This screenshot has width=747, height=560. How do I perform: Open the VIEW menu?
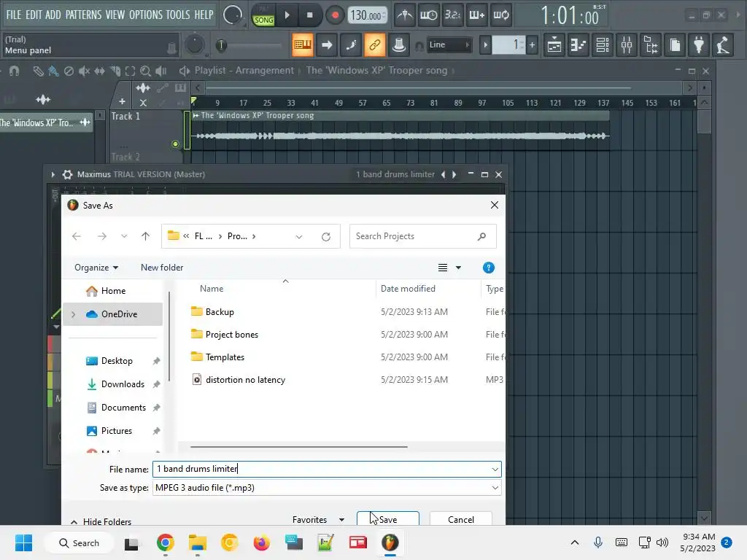tap(115, 15)
